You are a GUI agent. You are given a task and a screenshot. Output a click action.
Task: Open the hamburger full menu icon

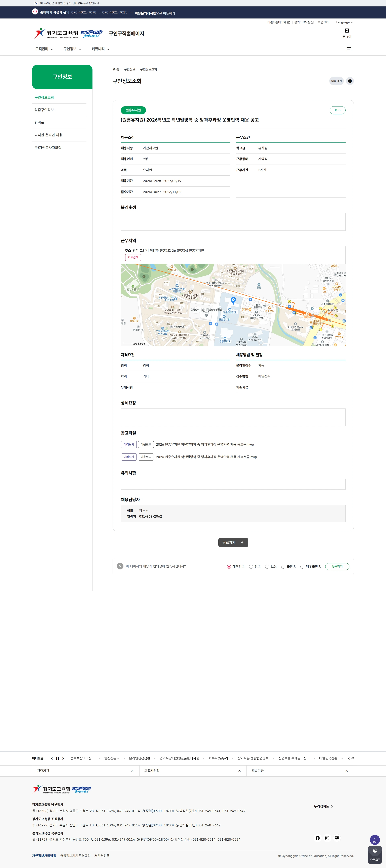(x=349, y=49)
